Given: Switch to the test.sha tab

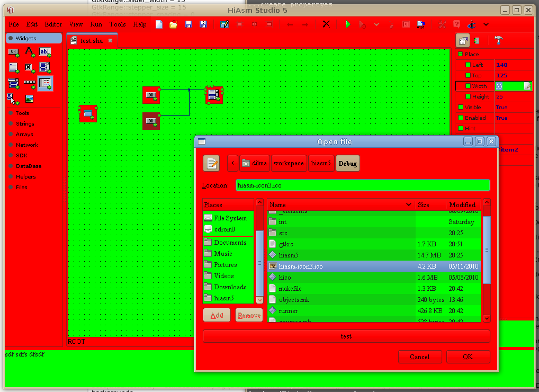Looking at the screenshot, I should 91,41.
